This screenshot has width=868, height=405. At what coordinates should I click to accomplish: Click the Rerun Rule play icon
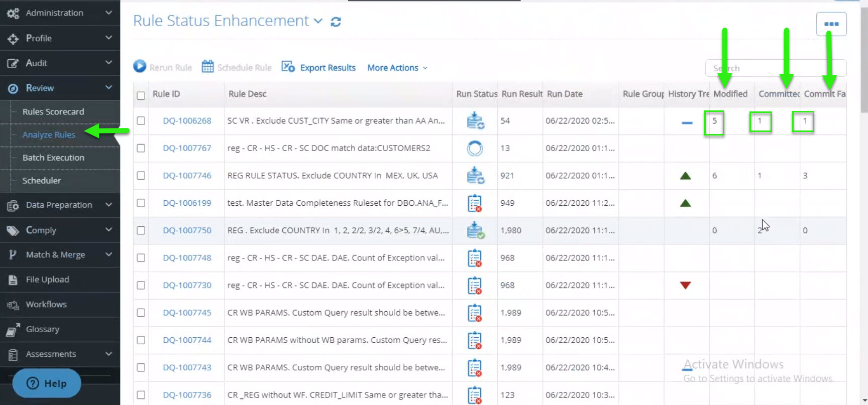coord(140,66)
